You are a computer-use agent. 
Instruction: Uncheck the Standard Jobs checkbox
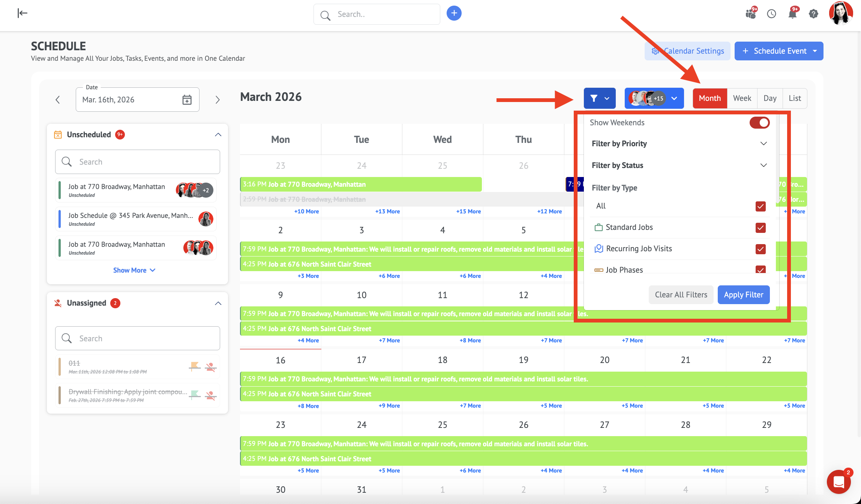(x=760, y=228)
